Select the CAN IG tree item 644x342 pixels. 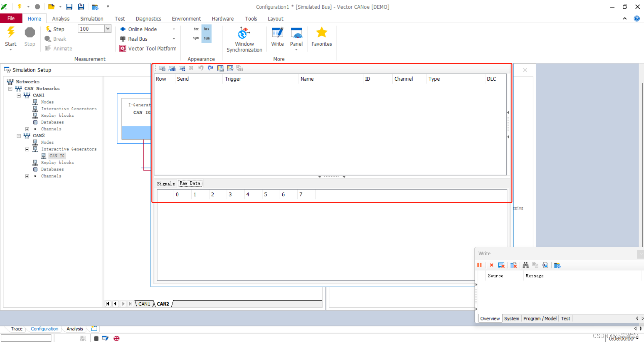57,156
